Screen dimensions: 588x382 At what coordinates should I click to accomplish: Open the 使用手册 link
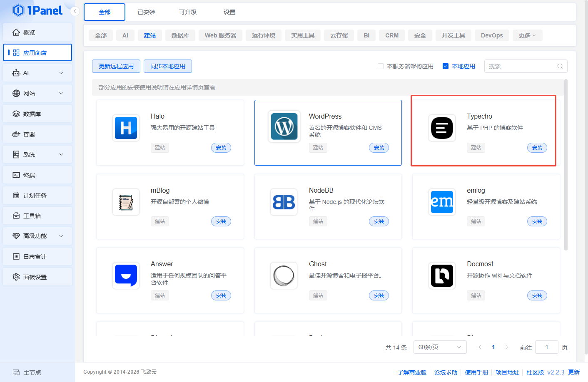click(476, 372)
